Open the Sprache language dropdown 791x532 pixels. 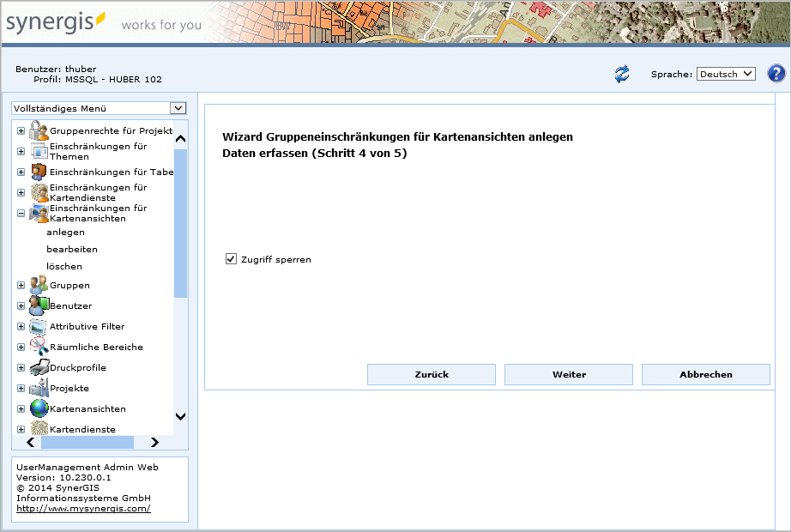click(x=725, y=74)
